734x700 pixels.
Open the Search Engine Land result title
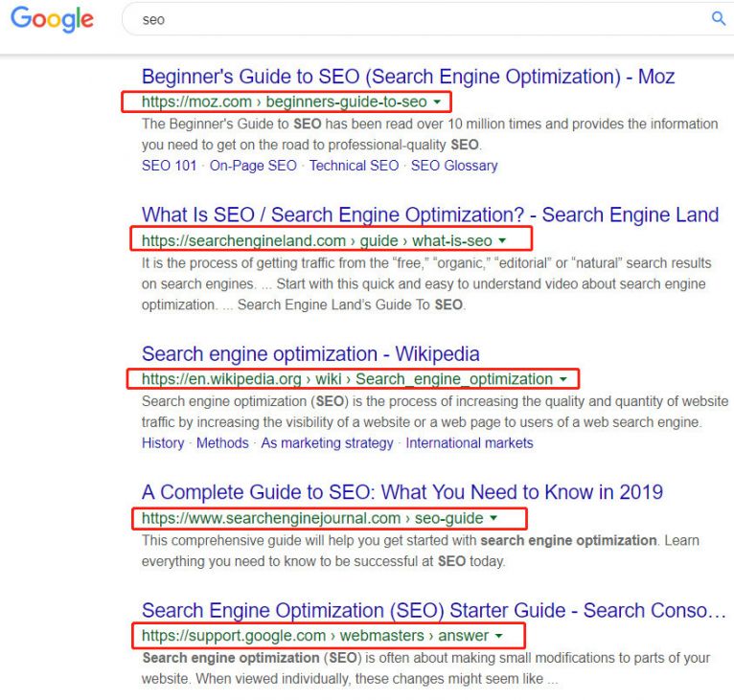tap(429, 215)
